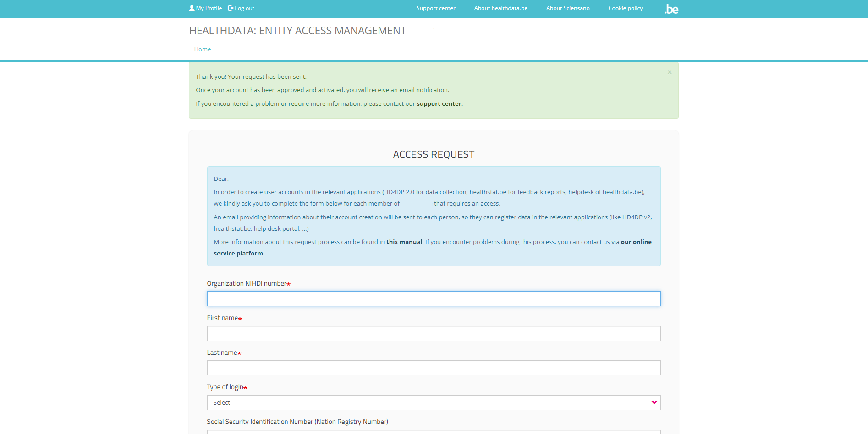This screenshot has width=868, height=434.
Task: Open 'our online service platform' link
Action: (636, 242)
